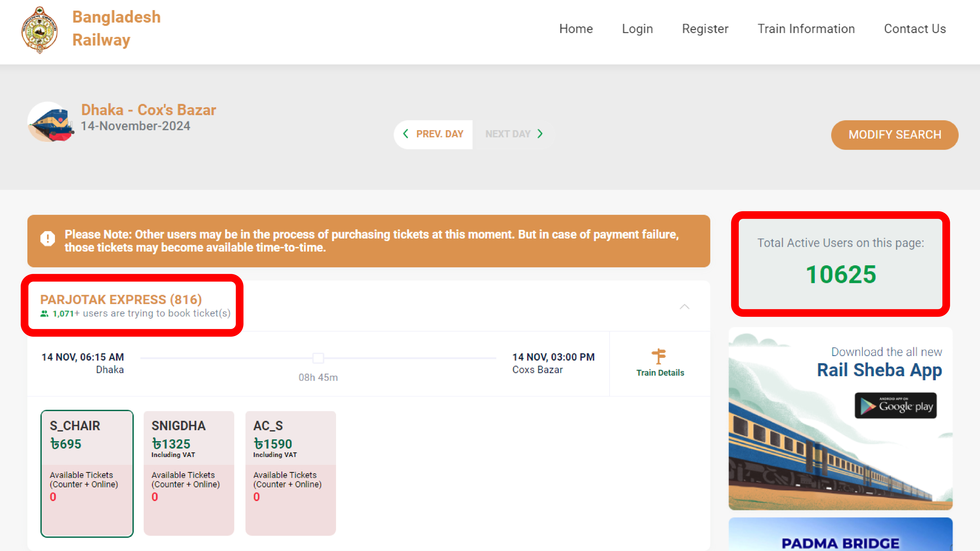This screenshot has width=980, height=551.
Task: Click the ৳1590 AC_S fare
Action: point(273,444)
